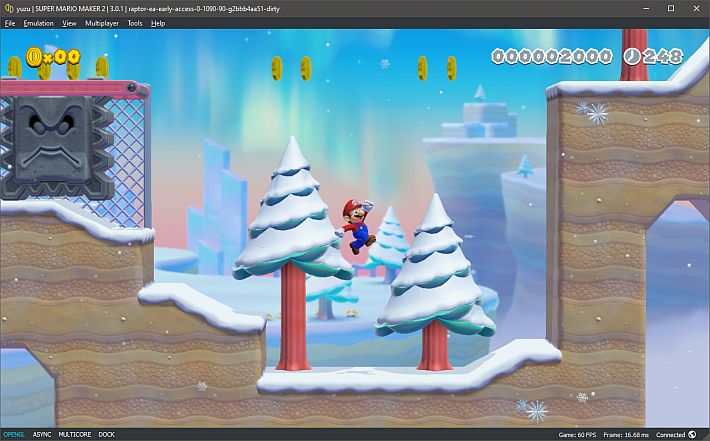Close the yuzu window
710x441 pixels.
696,8
